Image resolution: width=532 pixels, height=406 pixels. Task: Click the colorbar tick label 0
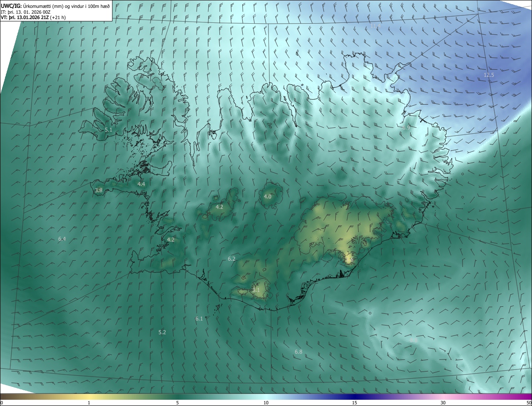click(x=2, y=403)
